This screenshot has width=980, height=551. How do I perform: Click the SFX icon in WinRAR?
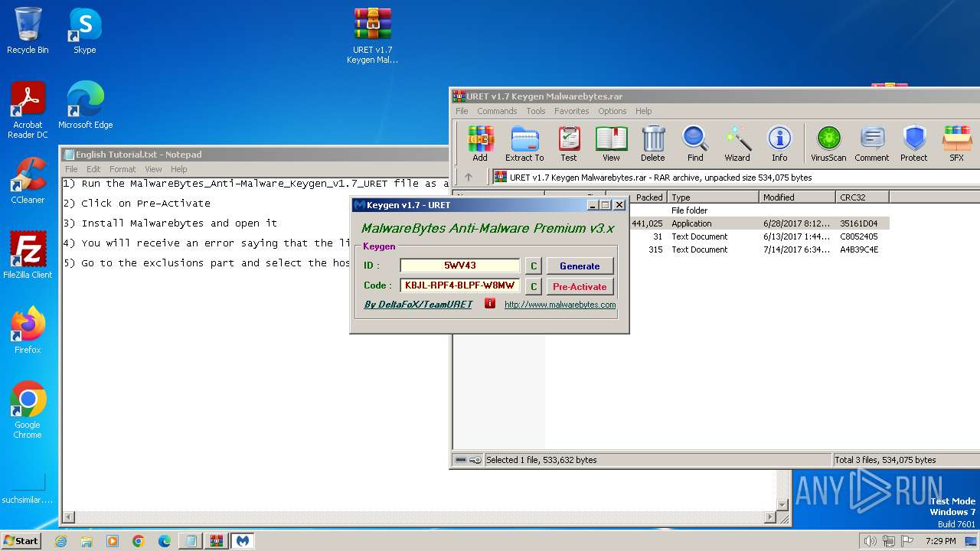click(x=957, y=144)
